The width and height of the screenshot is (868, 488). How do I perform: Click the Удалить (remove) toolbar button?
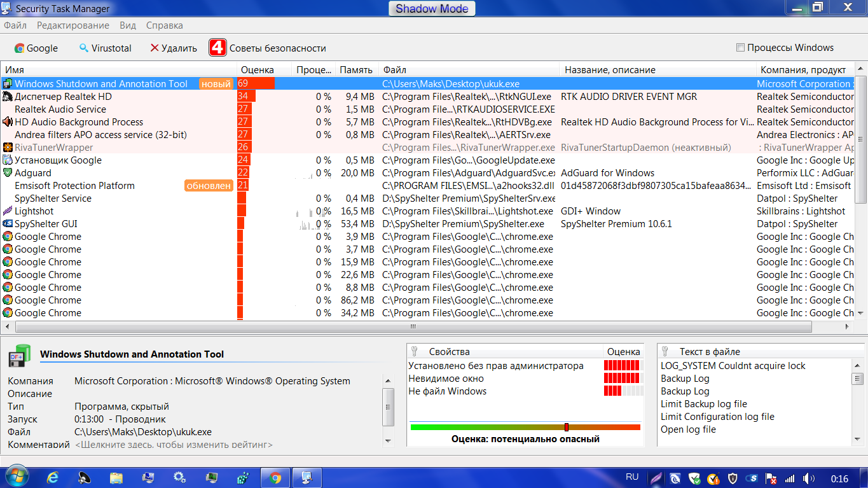[x=174, y=48]
